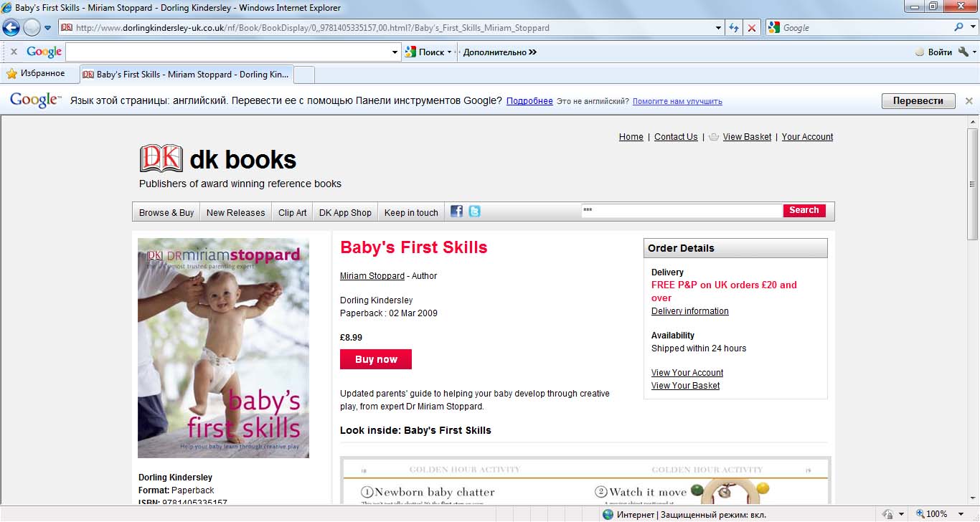Click the browser Forward arrow button

(32, 28)
